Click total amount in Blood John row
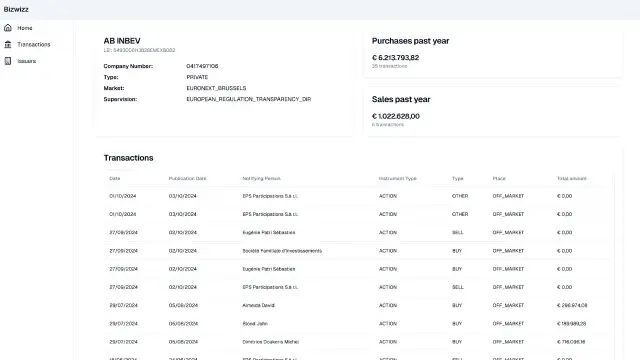The image size is (640, 360). (x=571, y=324)
